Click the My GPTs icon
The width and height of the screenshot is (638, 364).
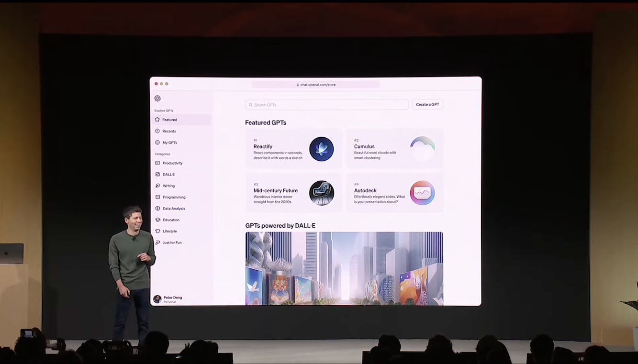tap(157, 143)
